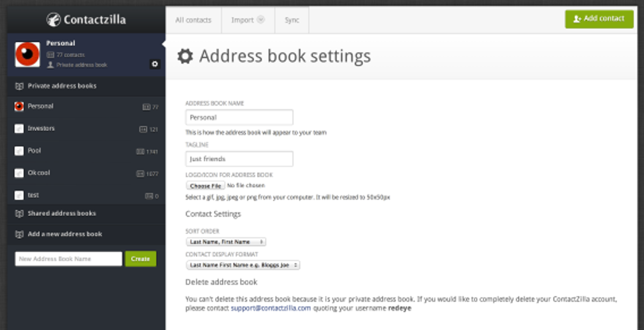Click the 'No file chosen' text

click(x=246, y=186)
